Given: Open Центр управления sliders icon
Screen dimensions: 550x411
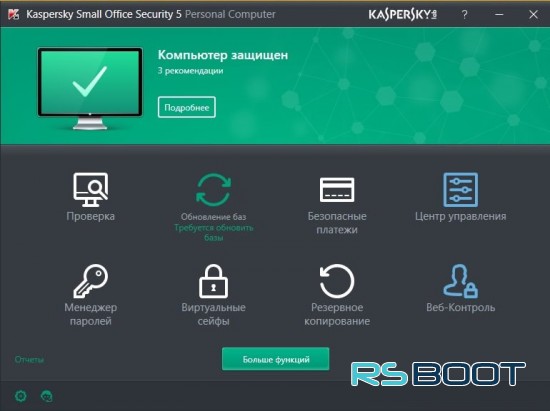Looking at the screenshot, I should [460, 190].
